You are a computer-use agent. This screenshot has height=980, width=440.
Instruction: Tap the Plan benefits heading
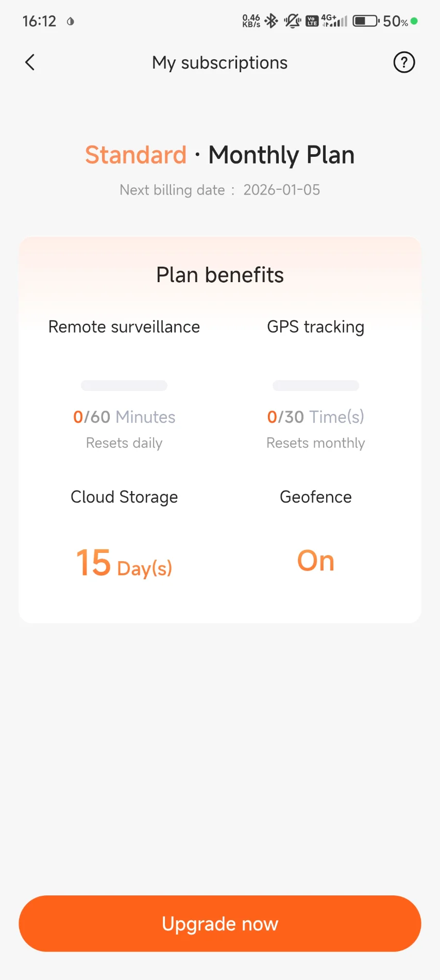pyautogui.click(x=220, y=275)
